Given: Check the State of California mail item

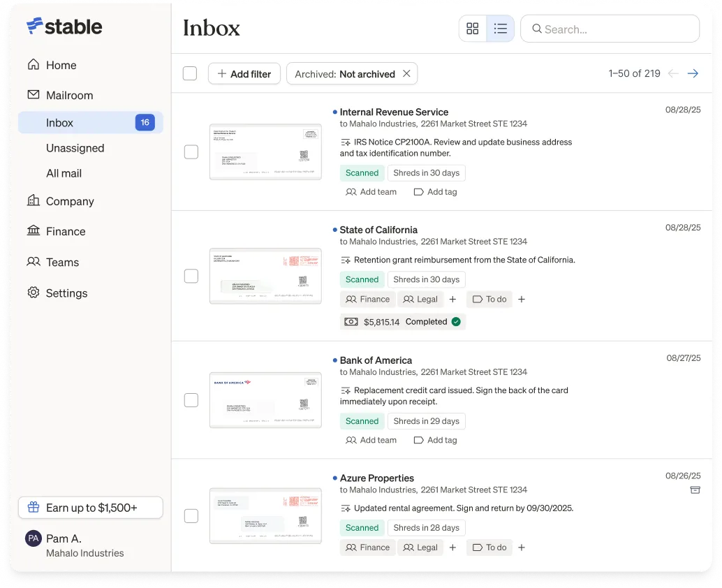Looking at the screenshot, I should pyautogui.click(x=191, y=276).
